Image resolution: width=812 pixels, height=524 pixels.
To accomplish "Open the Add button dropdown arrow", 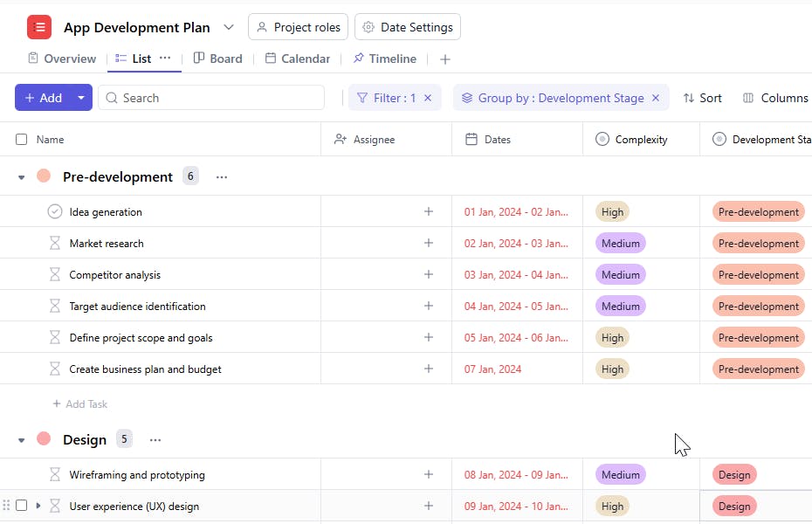I will (81, 98).
